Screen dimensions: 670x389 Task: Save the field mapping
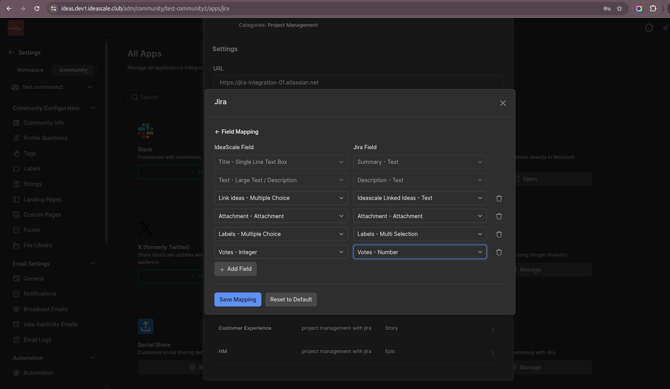click(x=238, y=299)
